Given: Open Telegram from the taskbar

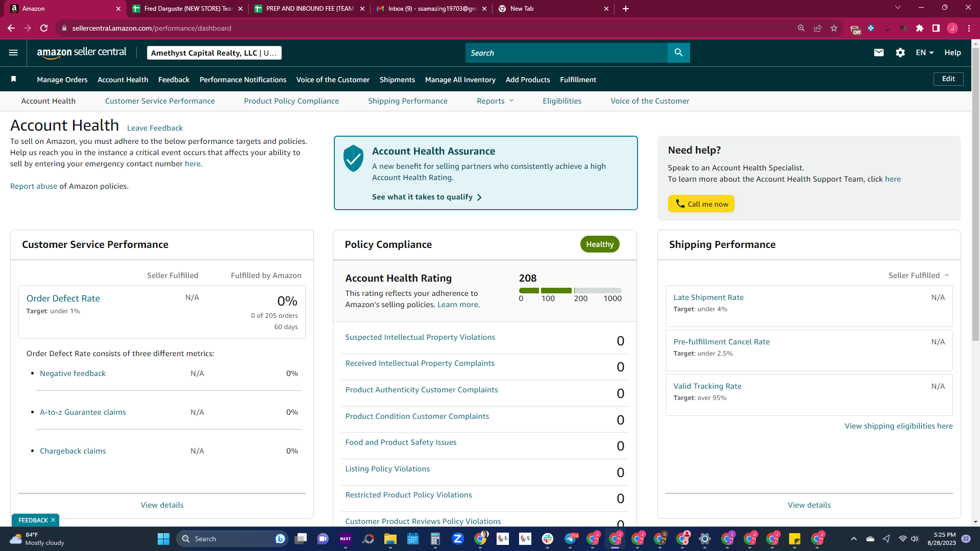Looking at the screenshot, I should (570, 539).
